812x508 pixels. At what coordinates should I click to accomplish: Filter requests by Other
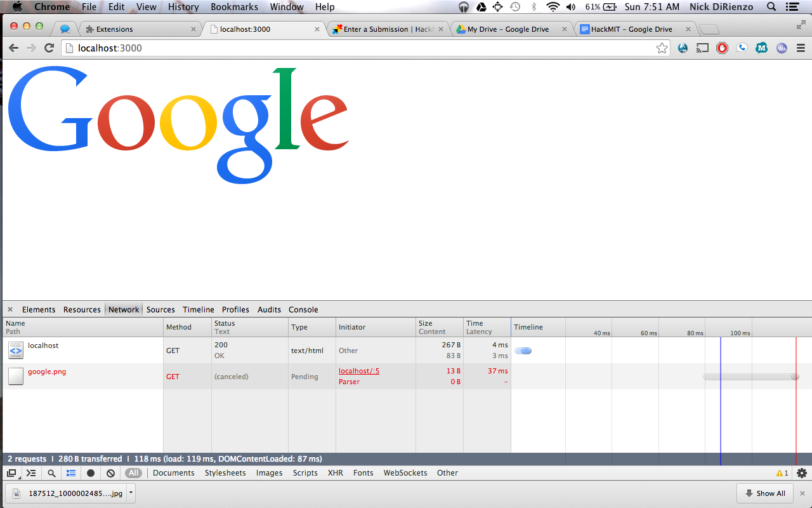tap(447, 473)
